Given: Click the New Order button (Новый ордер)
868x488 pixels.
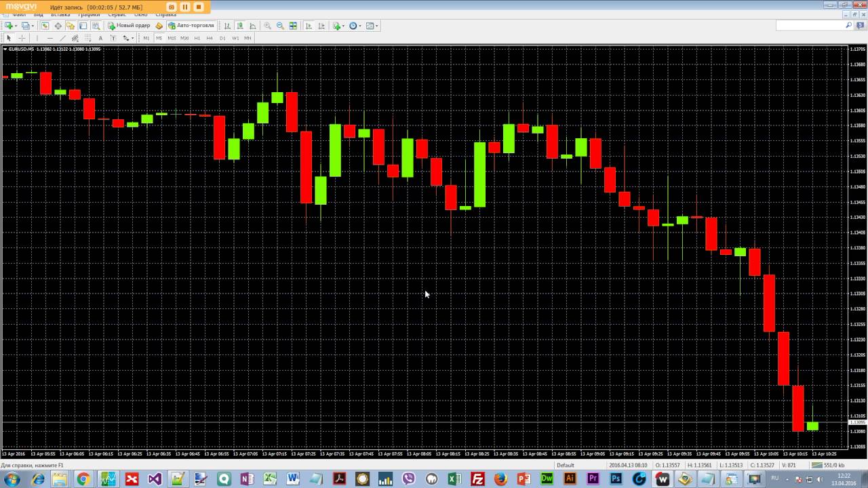Looking at the screenshot, I should click(x=129, y=26).
